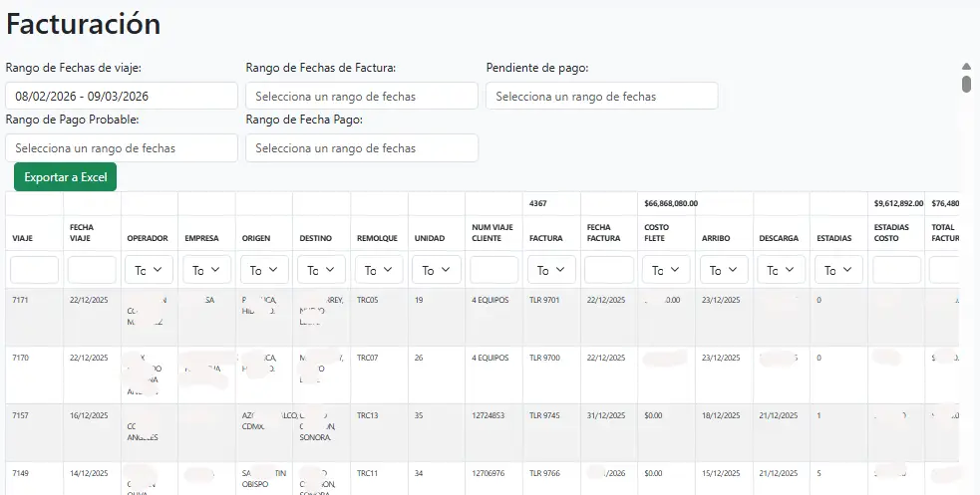Type-focus the NUM VIAJE CLIENTE filter box
The width and height of the screenshot is (980, 495).
click(494, 270)
